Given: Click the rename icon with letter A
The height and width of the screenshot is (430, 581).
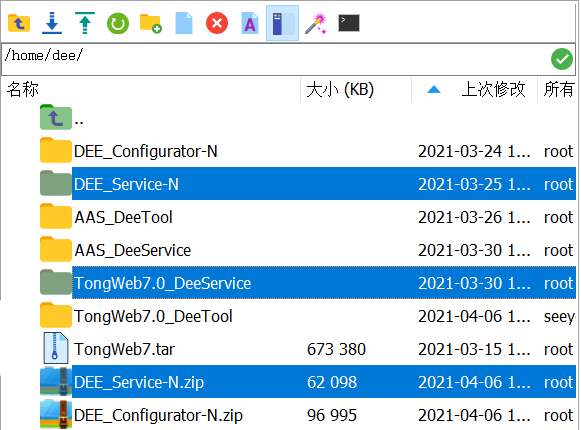Looking at the screenshot, I should [x=250, y=23].
